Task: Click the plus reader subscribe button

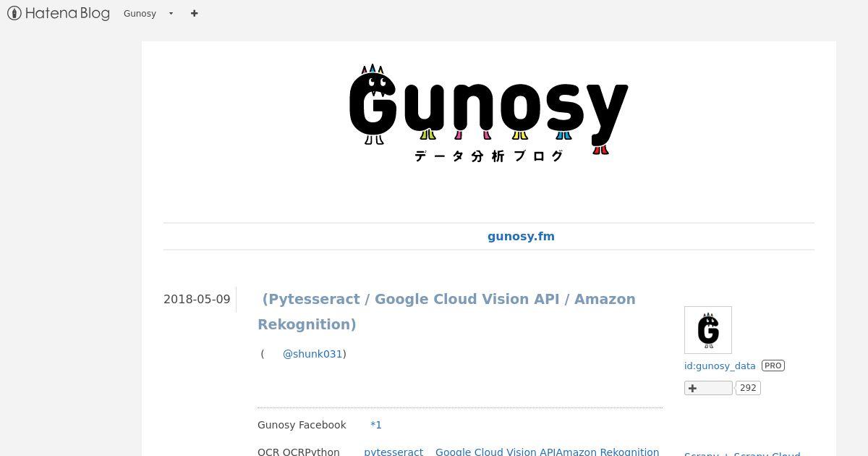Action: (x=708, y=388)
